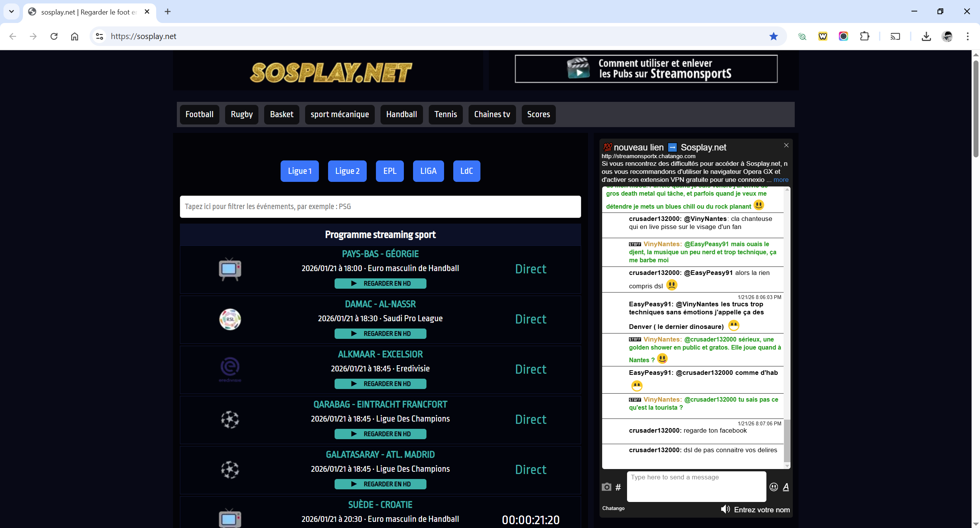This screenshot has height=528, width=980.
Task: Expand the tab search dropdown arrow
Action: [x=11, y=11]
